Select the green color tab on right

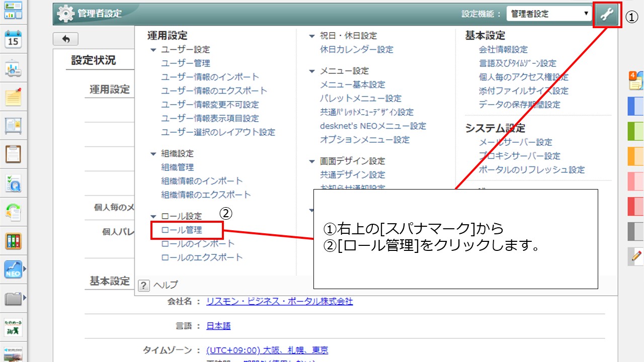coord(636,131)
